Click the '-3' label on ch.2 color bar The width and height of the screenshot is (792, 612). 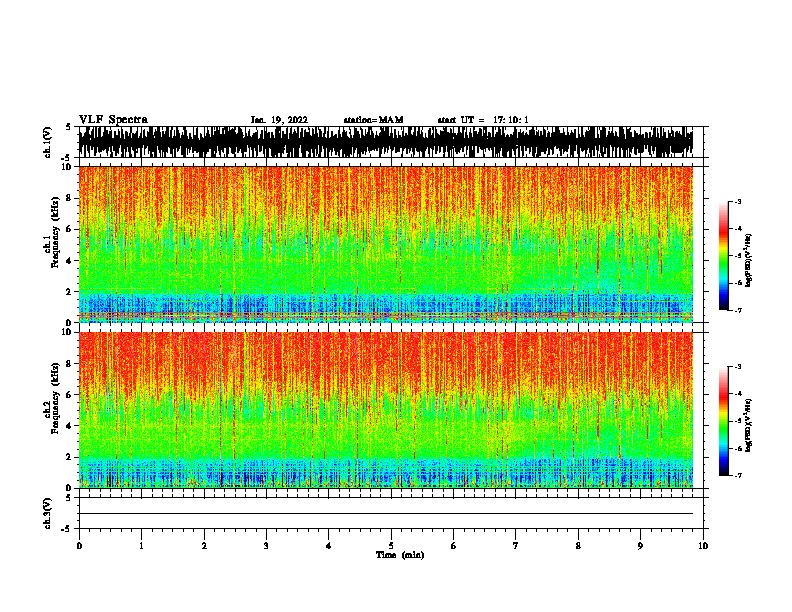[738, 367]
